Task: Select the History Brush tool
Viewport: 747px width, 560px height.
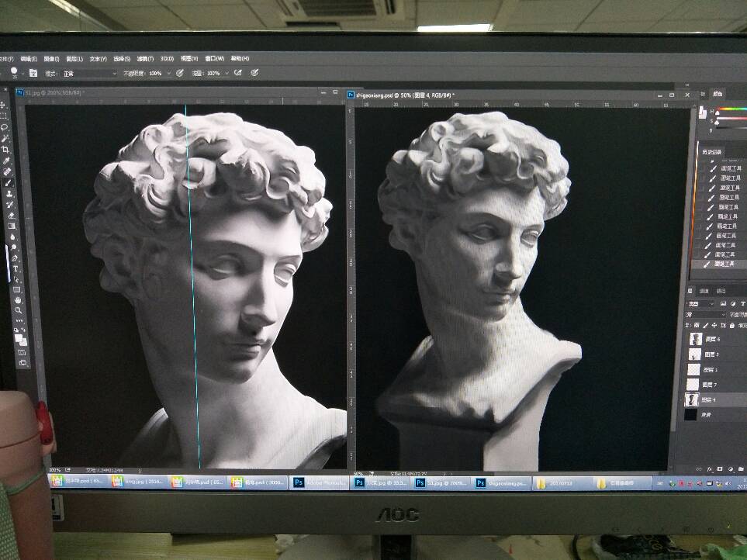Action: pyautogui.click(x=10, y=204)
